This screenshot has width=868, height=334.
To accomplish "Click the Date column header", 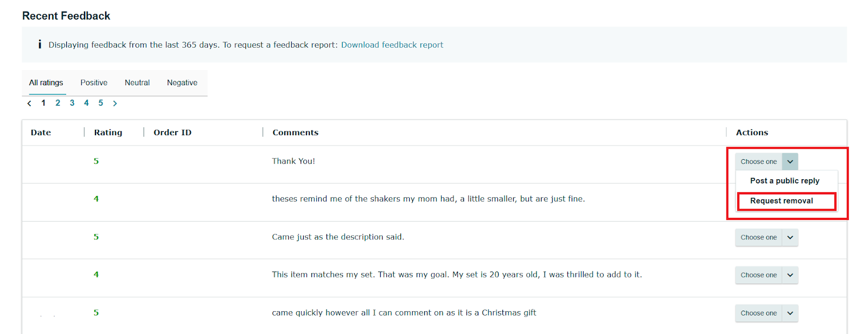I will click(41, 133).
